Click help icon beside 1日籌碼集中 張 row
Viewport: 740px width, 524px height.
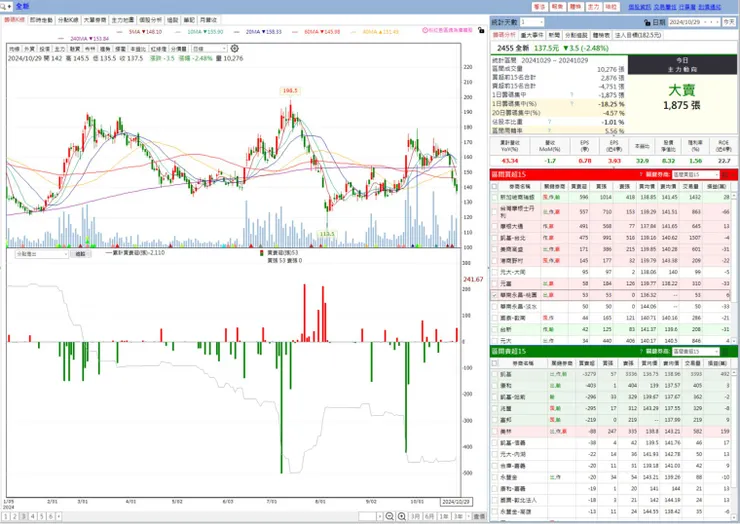coord(572,95)
